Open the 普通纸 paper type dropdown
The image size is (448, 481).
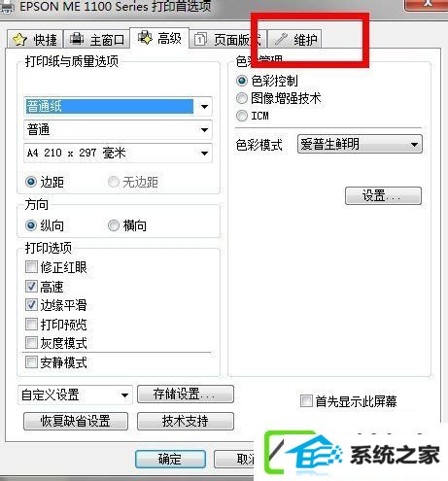tap(118, 106)
